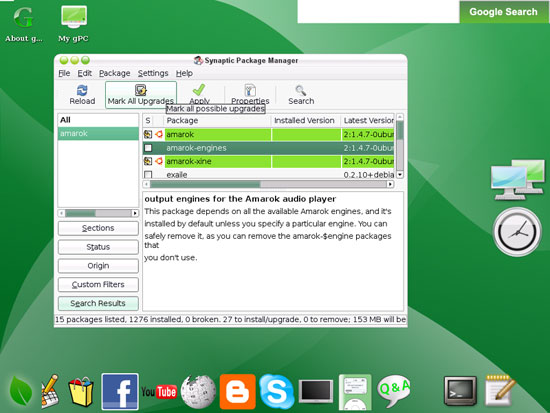Click the Reload toolbar icon
This screenshot has width=550, height=413.
click(x=82, y=91)
